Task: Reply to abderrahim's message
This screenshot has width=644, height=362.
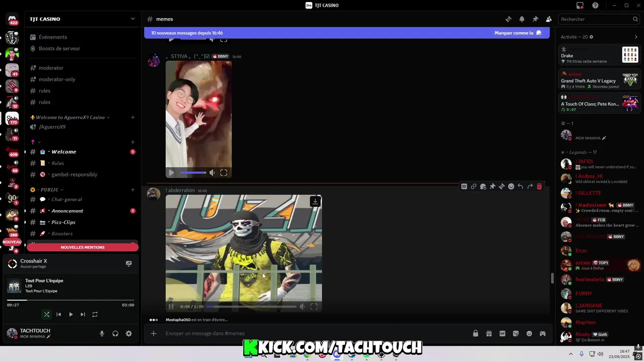Action: 520,187
